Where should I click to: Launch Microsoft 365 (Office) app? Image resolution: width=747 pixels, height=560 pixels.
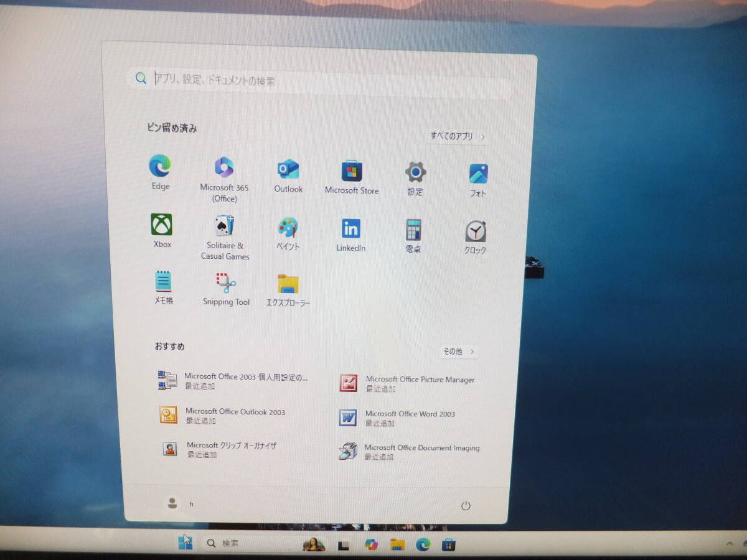(224, 179)
